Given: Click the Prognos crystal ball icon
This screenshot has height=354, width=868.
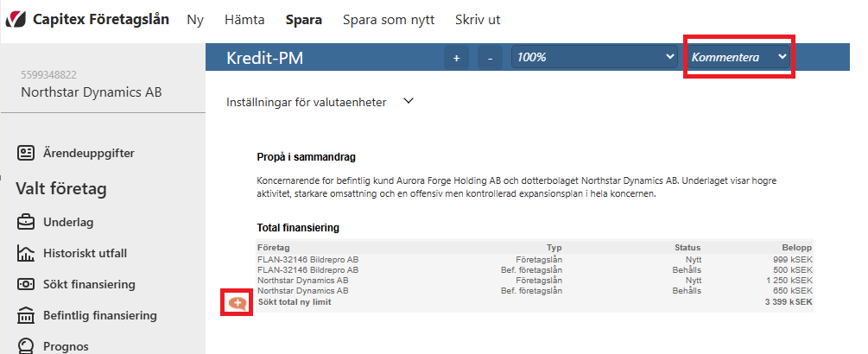Looking at the screenshot, I should [25, 345].
